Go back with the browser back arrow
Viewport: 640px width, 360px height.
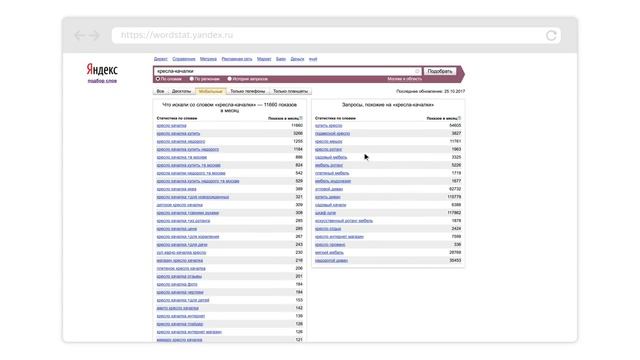pyautogui.click(x=80, y=36)
